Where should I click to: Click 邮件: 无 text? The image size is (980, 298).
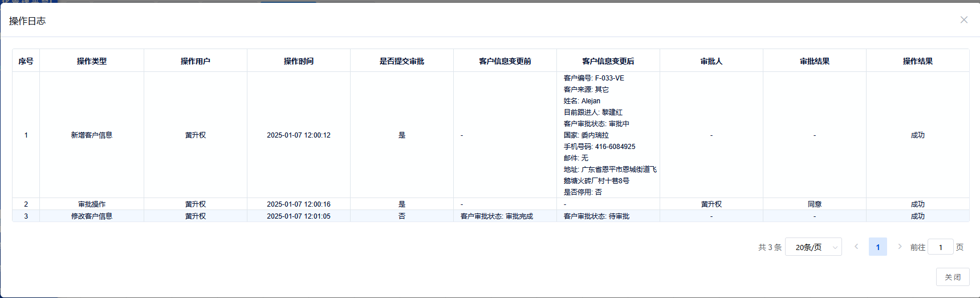click(576, 158)
